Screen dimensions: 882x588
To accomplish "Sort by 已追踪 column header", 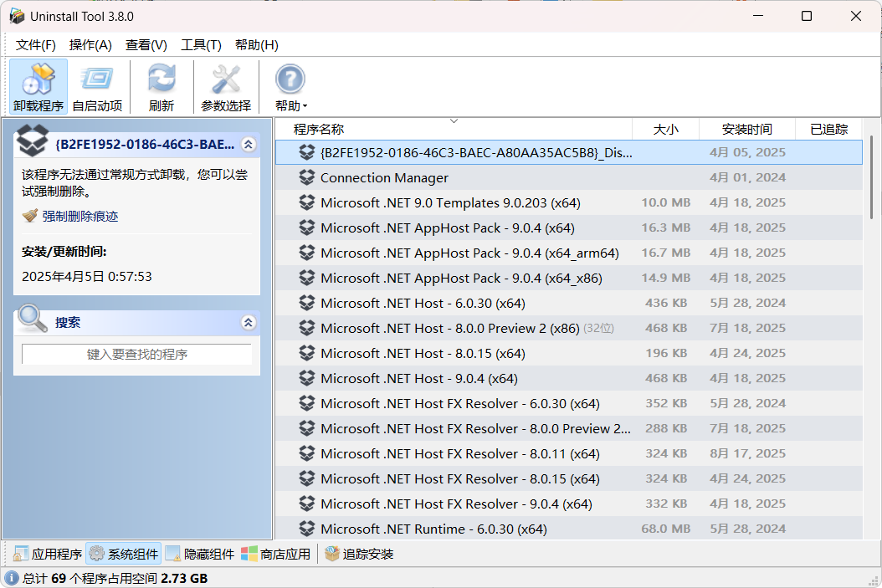I will point(828,130).
